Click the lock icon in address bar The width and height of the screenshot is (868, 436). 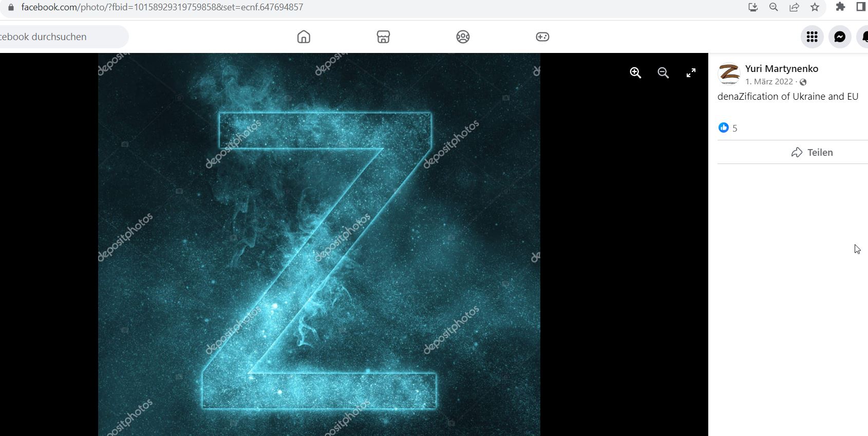[x=11, y=7]
